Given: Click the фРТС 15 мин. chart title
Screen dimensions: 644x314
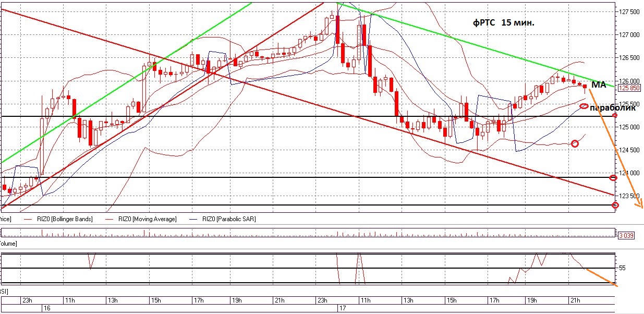Looking at the screenshot, I should (503, 23).
